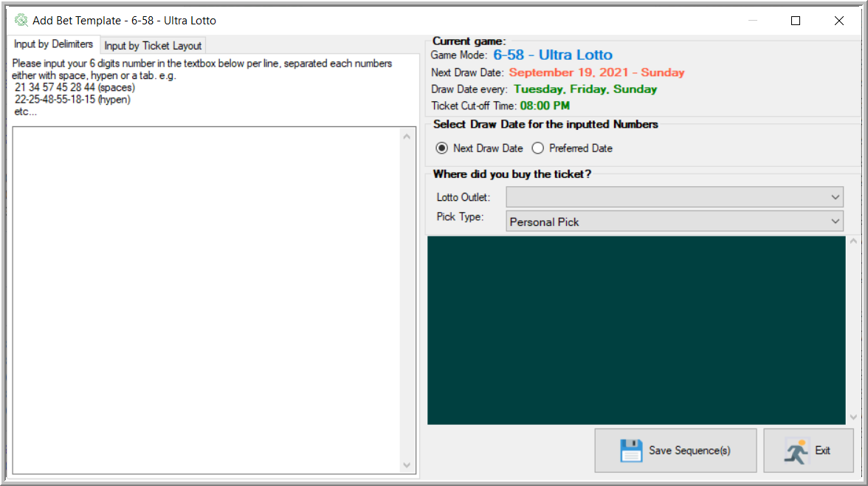Switch to Input by Delimiters tab
868x486 pixels.
click(x=54, y=44)
